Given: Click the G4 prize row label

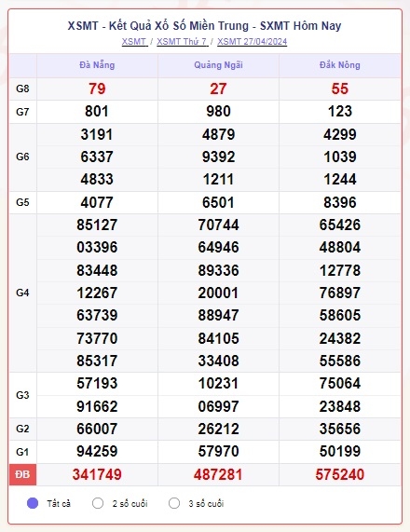Looking at the screenshot, I should pyautogui.click(x=22, y=293).
